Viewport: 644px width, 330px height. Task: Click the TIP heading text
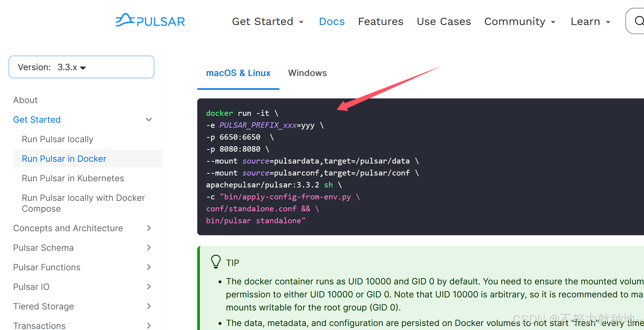(x=233, y=263)
